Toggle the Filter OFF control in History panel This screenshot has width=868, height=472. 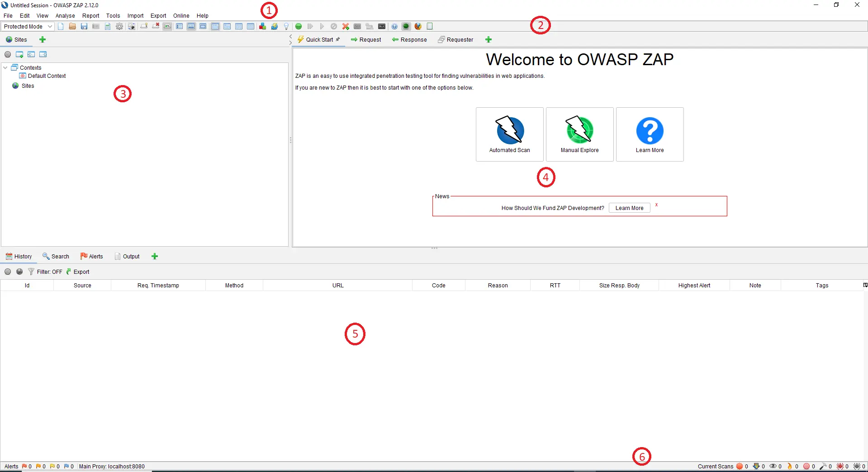[45, 272]
